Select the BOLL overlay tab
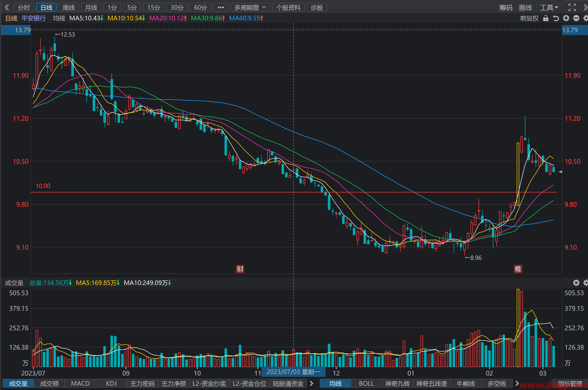Viewport: 588px width, 390px height. click(366, 383)
